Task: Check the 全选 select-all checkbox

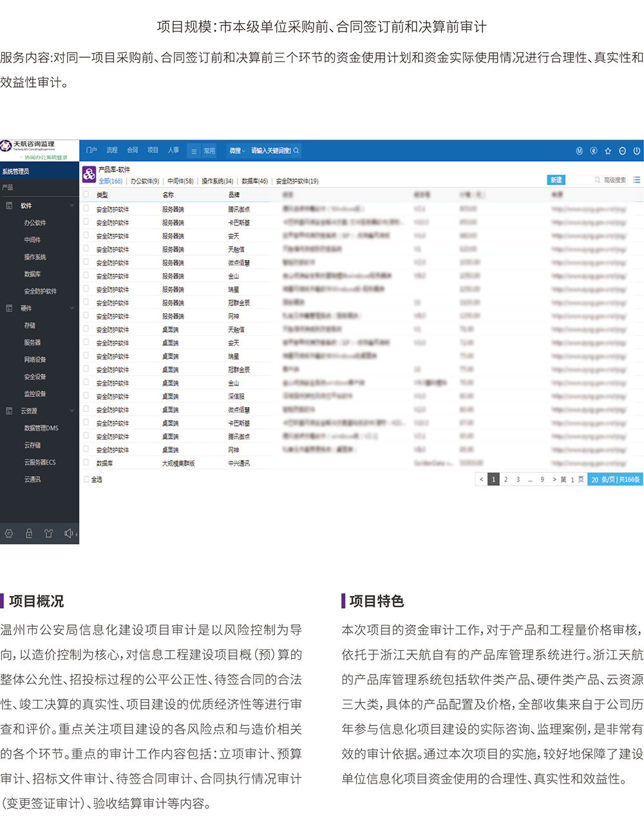Action: (87, 479)
